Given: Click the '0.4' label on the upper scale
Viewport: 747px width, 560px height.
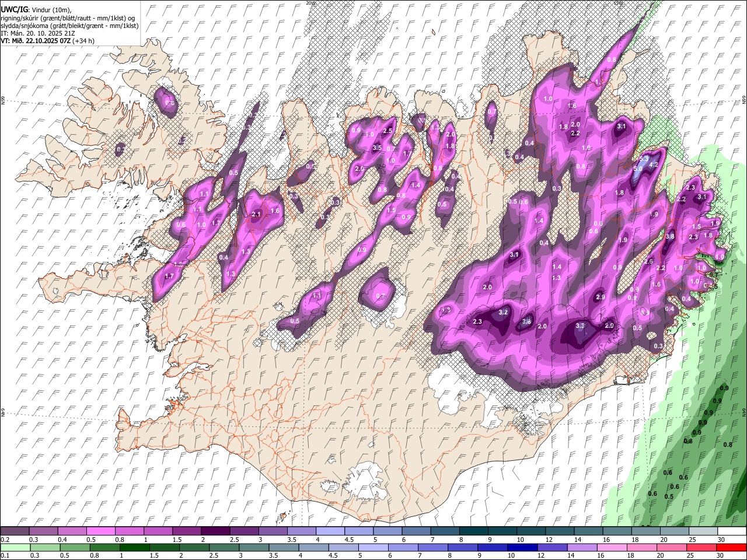Looking at the screenshot, I should pyautogui.click(x=63, y=540).
